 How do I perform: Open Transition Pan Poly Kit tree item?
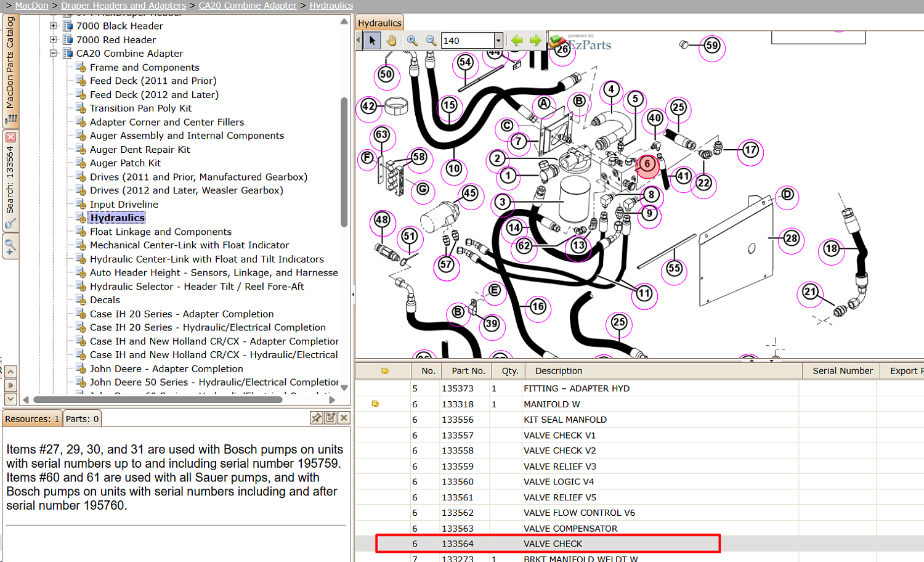(x=141, y=108)
